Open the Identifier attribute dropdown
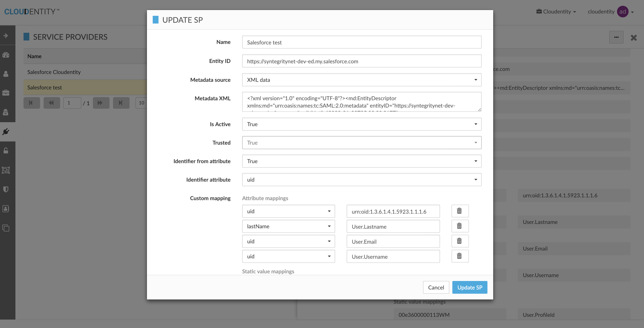This screenshot has height=328, width=644. coord(362,180)
